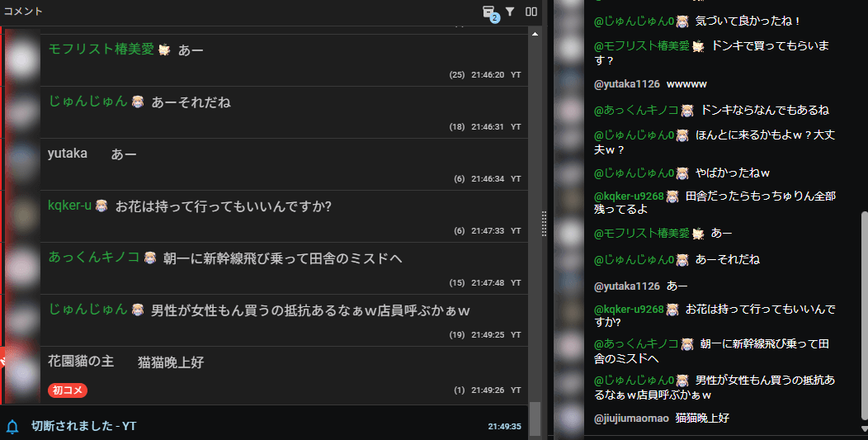
Task: Click comment count (1) on 花園猫の主 row
Action: (x=460, y=390)
